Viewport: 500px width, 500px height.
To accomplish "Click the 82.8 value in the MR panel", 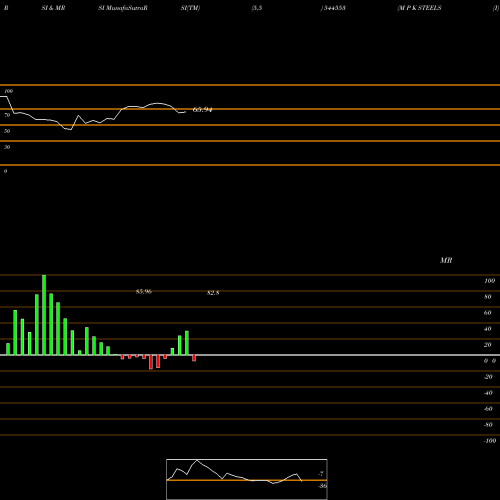I will point(213,293).
